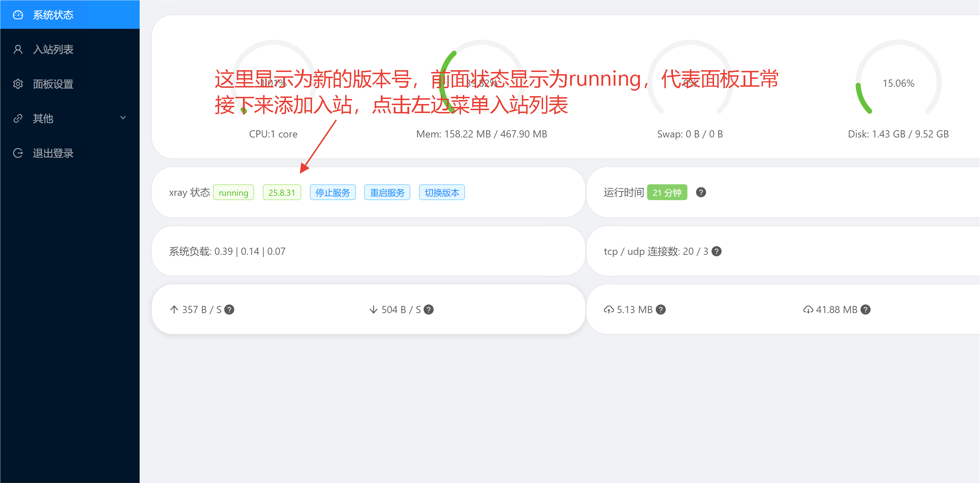Viewport: 980px width, 483px height.
Task: Click the user icon for 入站列表
Action: (x=18, y=49)
